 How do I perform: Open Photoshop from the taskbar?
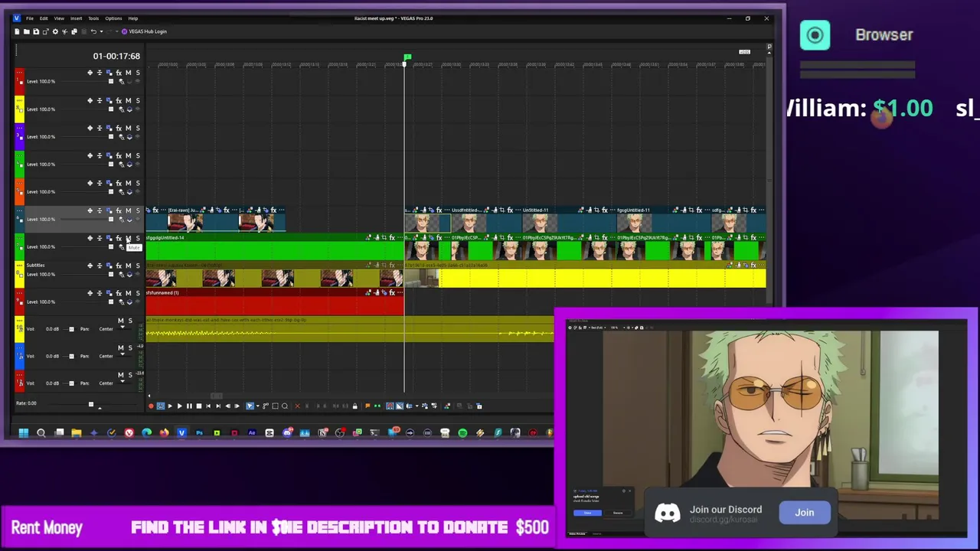coord(199,433)
